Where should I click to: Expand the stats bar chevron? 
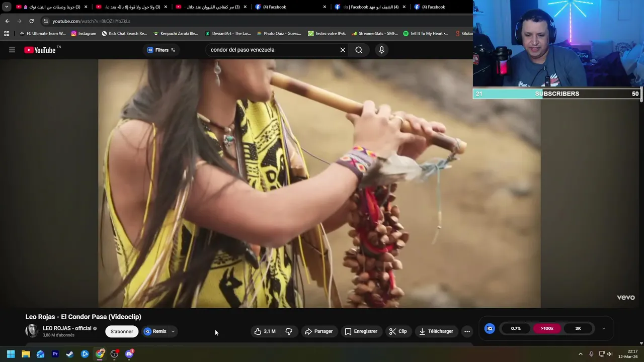click(x=603, y=328)
